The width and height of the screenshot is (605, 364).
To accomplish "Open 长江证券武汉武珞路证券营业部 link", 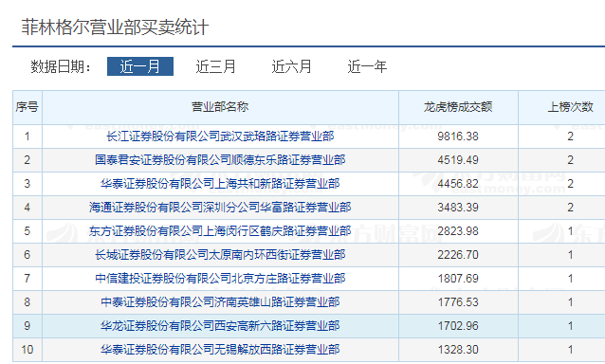I will [x=220, y=136].
